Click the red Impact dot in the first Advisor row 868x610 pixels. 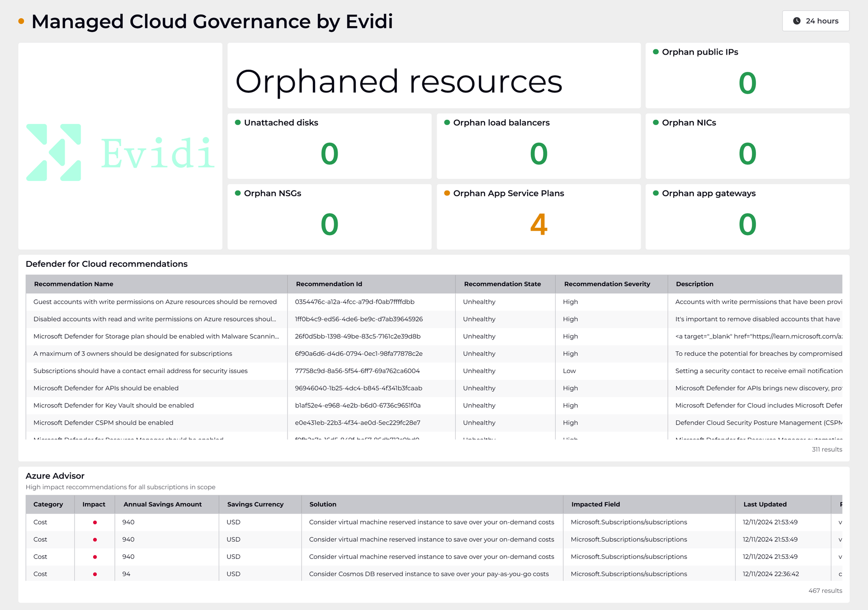pyautogui.click(x=95, y=522)
